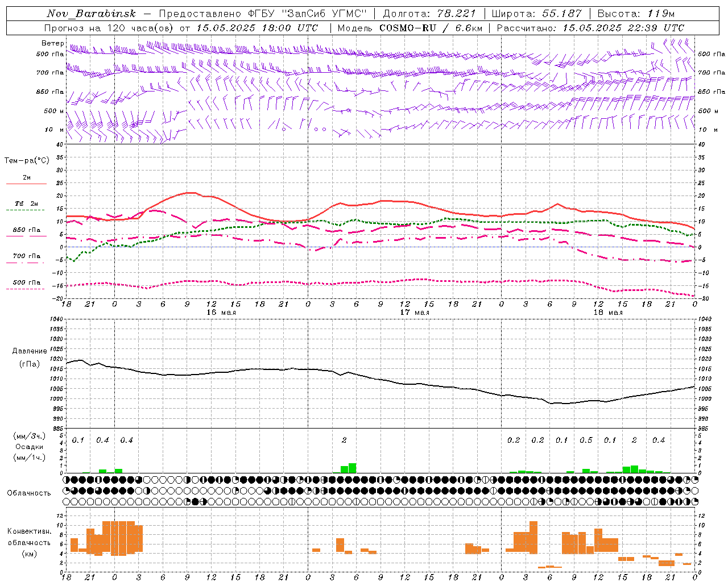Click the 700 гПа temperature legend entry
728x582 pixels.
[x=26, y=256]
